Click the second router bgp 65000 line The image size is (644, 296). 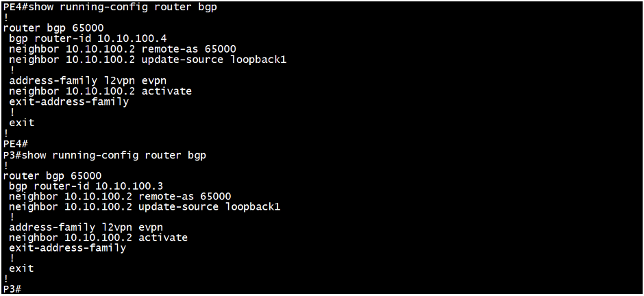(x=52, y=175)
